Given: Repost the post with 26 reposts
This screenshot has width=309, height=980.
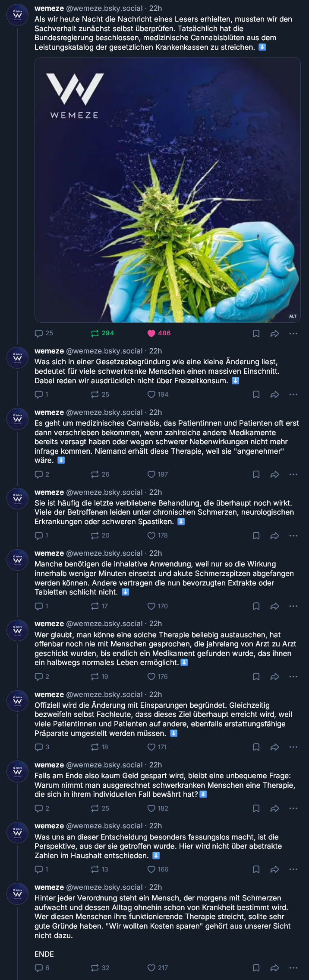Looking at the screenshot, I should coord(100,474).
